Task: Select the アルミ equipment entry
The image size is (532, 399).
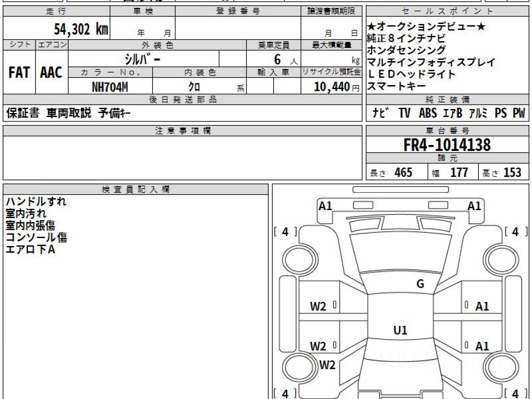Action: coord(479,113)
